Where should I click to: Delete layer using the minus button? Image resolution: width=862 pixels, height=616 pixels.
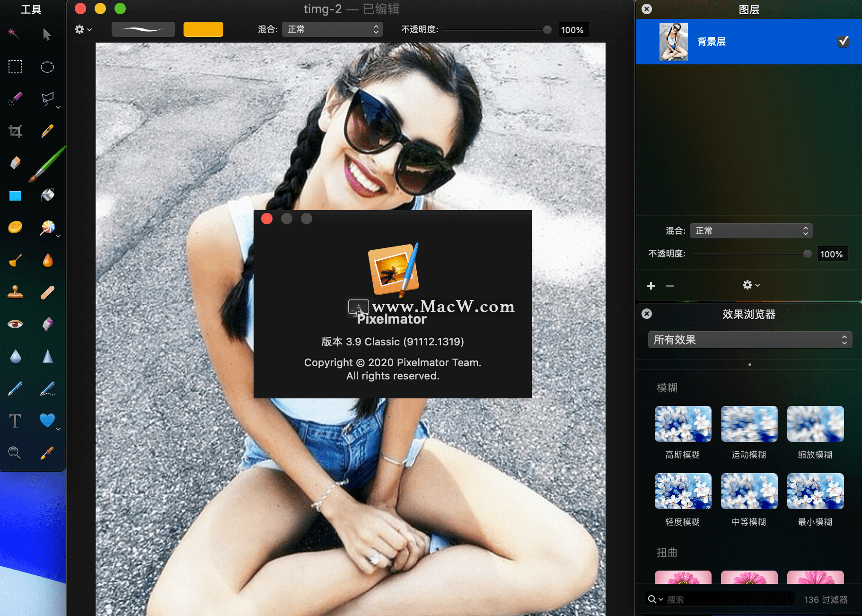click(x=669, y=285)
